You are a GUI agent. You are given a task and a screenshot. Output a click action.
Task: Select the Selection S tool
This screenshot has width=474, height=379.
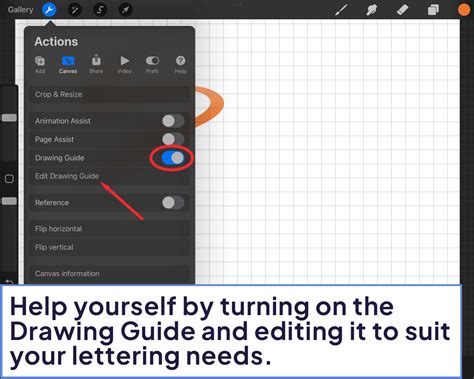click(x=100, y=10)
